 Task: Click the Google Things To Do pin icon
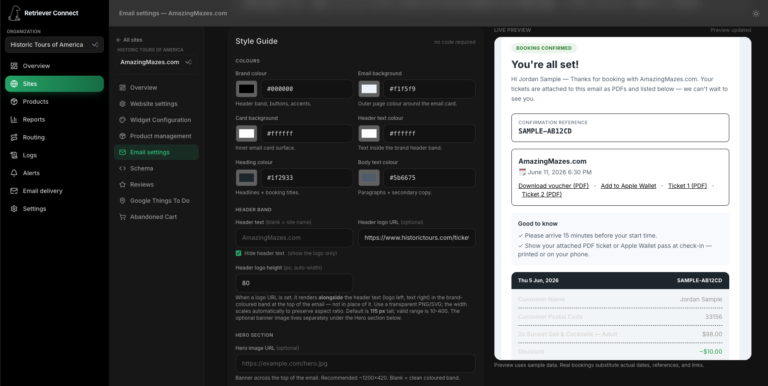coord(122,201)
